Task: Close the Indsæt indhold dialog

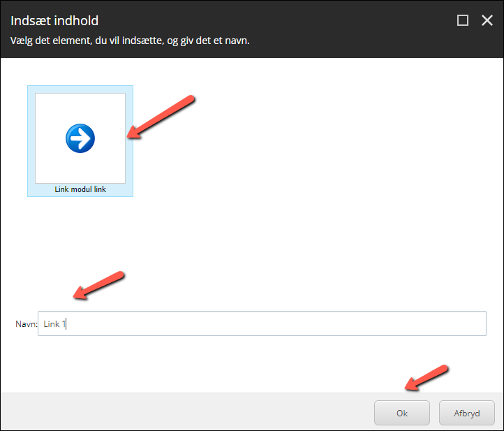Action: click(487, 20)
